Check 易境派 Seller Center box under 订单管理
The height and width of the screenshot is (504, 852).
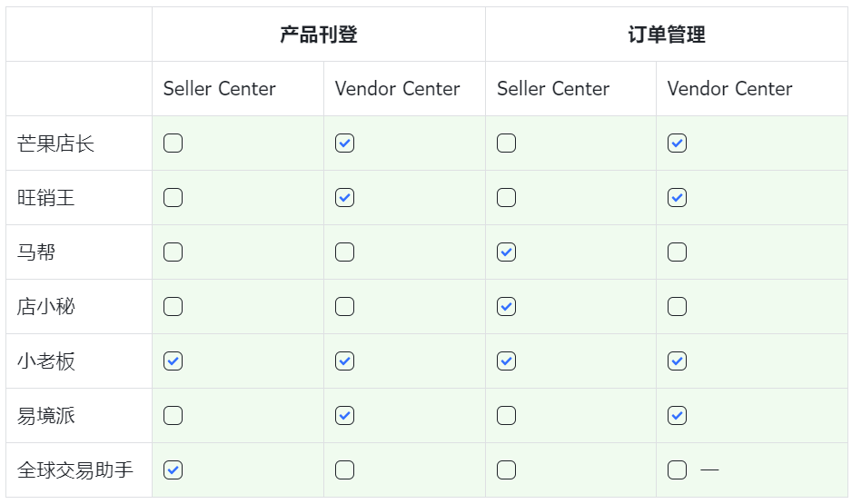point(507,416)
